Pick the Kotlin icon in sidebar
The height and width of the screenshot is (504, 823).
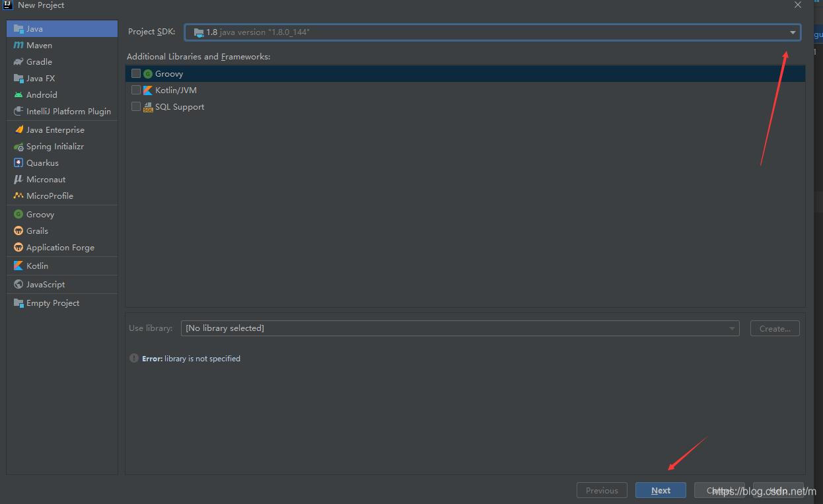tap(18, 266)
